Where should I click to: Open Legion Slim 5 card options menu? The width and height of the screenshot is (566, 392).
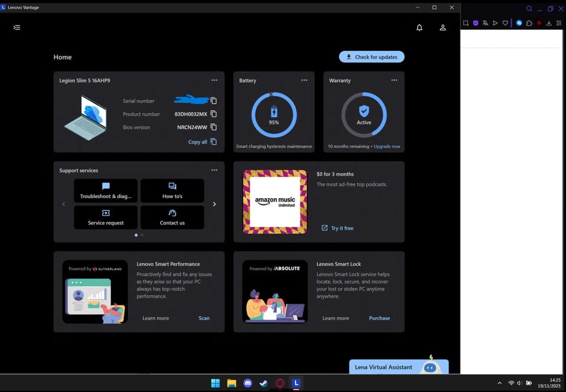tap(215, 80)
